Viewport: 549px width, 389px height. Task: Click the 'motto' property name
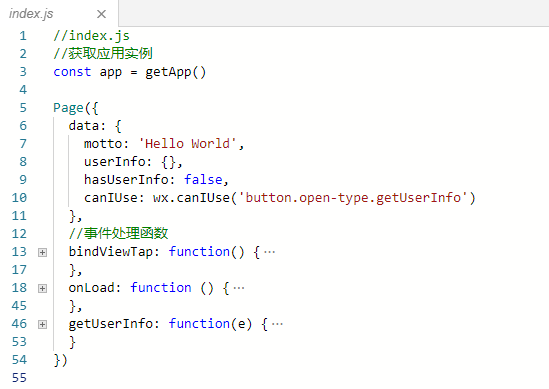[103, 144]
